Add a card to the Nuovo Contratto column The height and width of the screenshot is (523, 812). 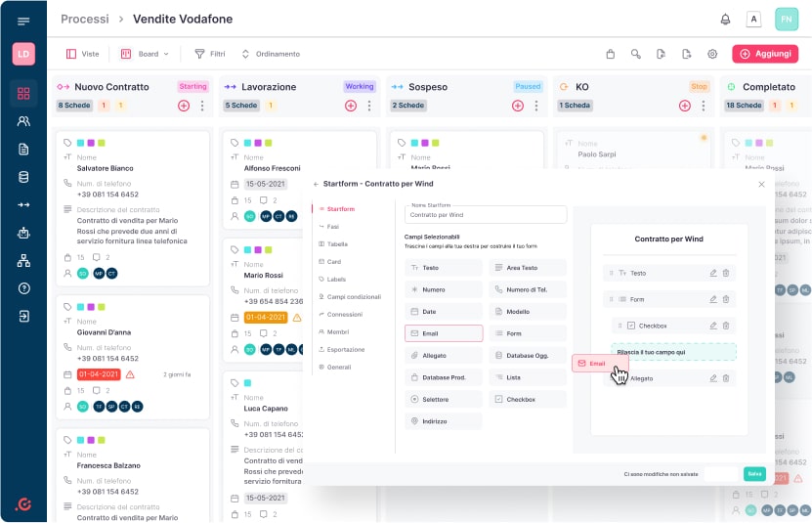point(184,106)
